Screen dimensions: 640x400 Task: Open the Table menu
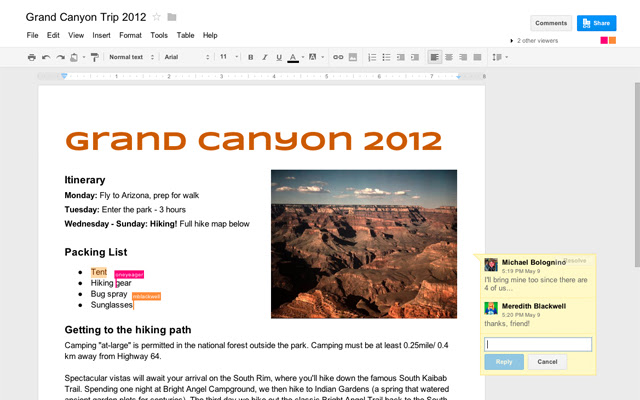[x=185, y=35]
